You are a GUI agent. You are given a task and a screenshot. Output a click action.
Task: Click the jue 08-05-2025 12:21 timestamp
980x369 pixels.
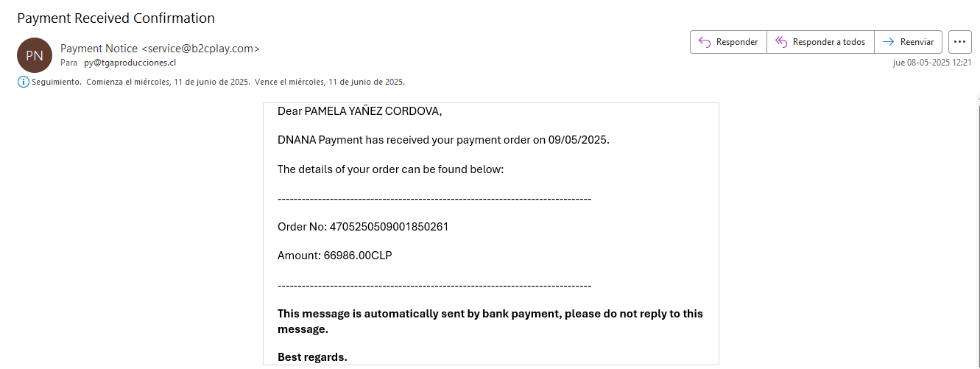pyautogui.click(x=932, y=63)
